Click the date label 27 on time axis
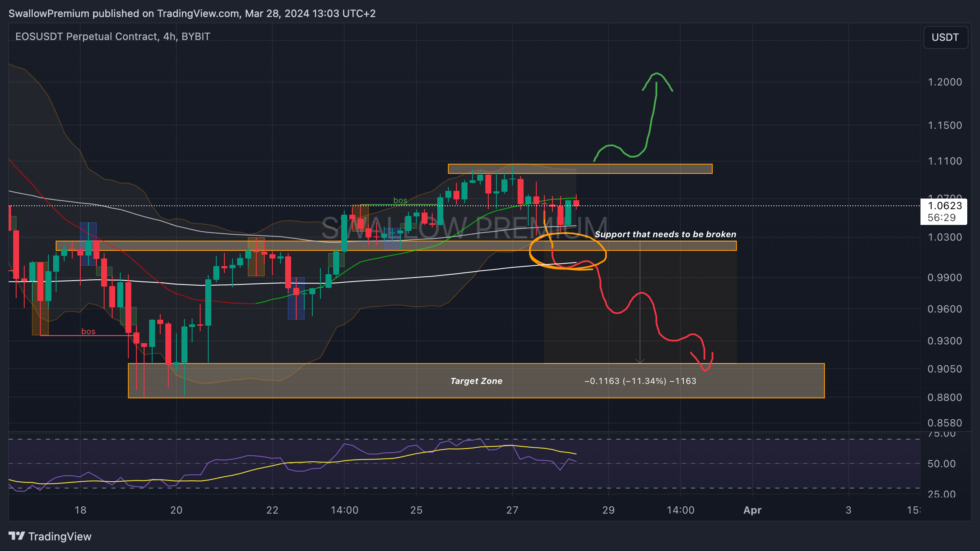 [513, 510]
